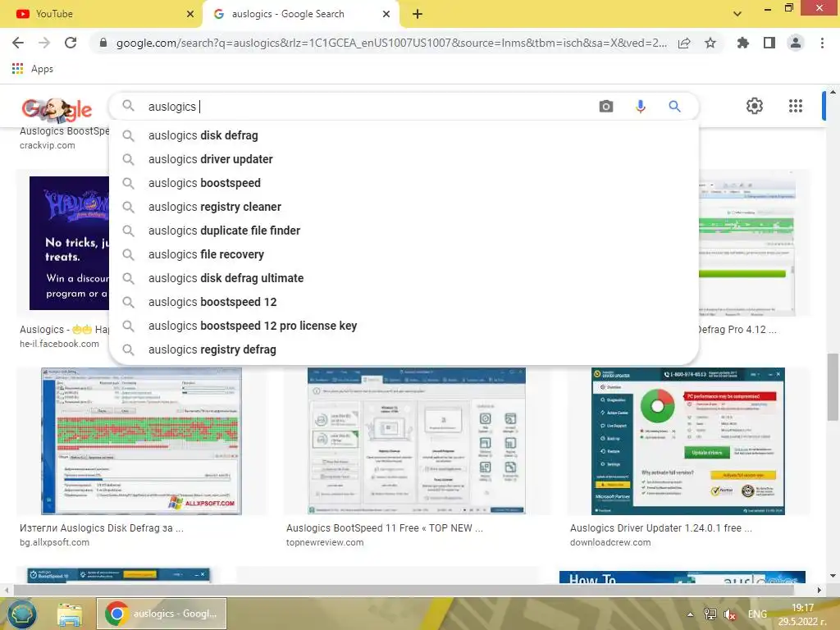Screen dimensions: 840x630
Task: Open the Chrome profile avatar
Action: click(x=796, y=43)
